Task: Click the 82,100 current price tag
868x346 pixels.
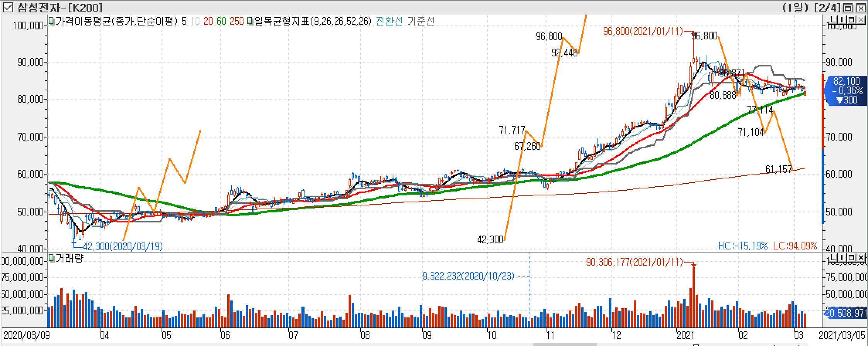Action: [846, 91]
